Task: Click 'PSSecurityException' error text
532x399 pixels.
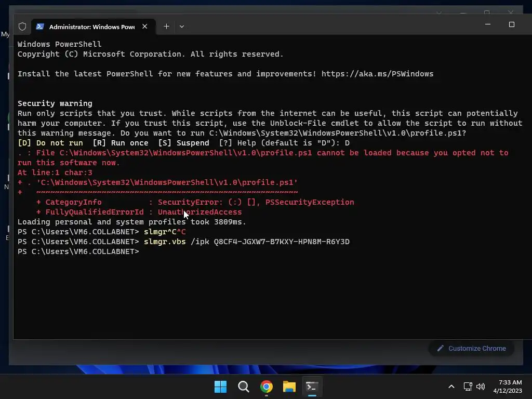Action: point(310,202)
